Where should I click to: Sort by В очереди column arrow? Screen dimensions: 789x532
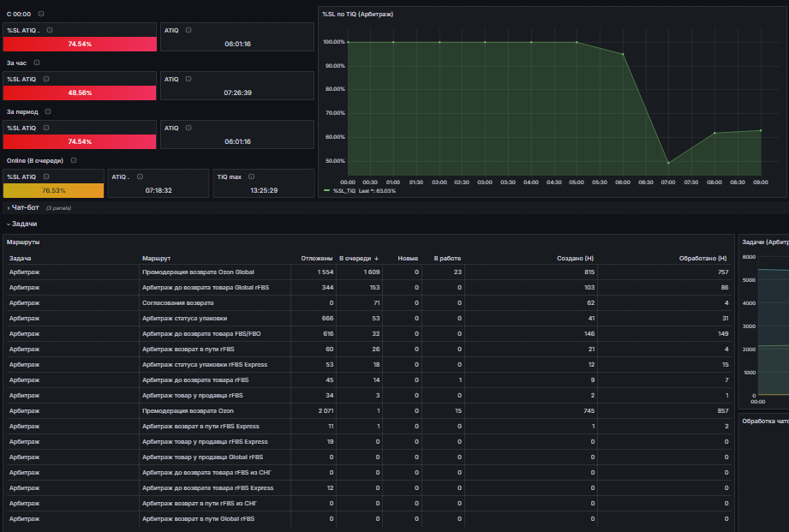tap(376, 258)
